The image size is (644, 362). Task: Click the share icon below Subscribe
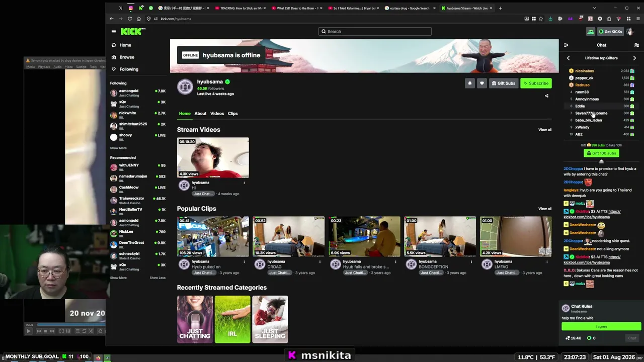pos(546,96)
